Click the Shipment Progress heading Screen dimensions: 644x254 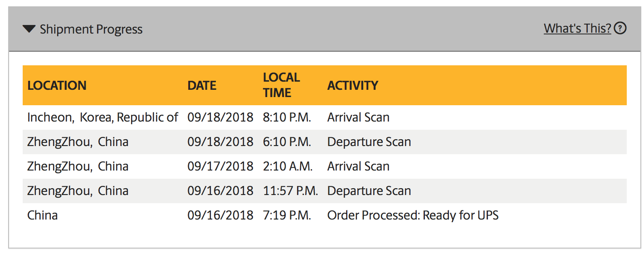click(91, 29)
